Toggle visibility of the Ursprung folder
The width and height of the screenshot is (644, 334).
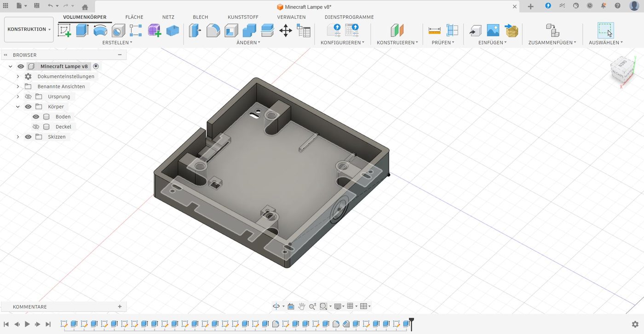(x=28, y=96)
